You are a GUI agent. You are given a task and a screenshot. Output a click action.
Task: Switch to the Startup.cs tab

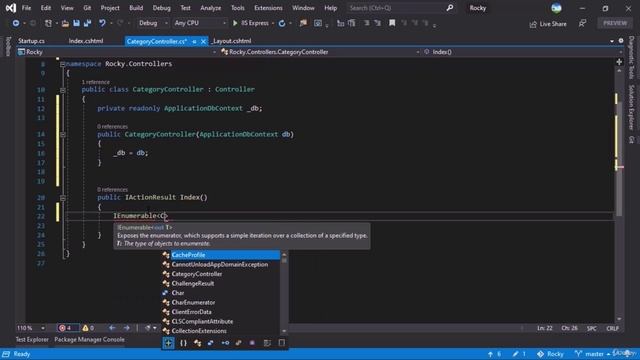tap(31, 41)
